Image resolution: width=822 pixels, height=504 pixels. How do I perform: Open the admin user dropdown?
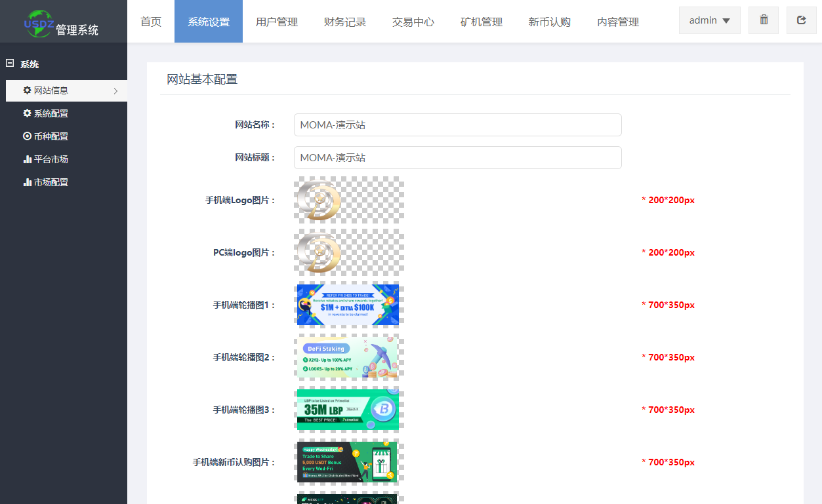tap(709, 20)
